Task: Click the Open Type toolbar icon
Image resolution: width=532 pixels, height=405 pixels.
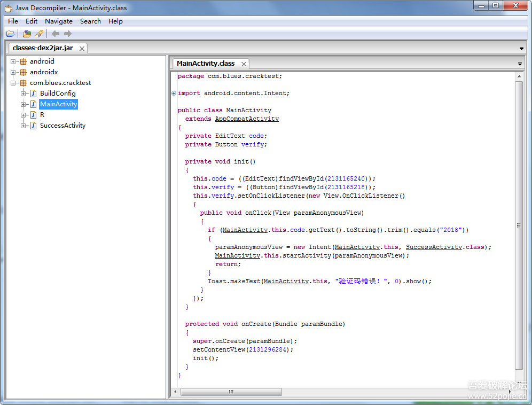Action: [x=26, y=34]
